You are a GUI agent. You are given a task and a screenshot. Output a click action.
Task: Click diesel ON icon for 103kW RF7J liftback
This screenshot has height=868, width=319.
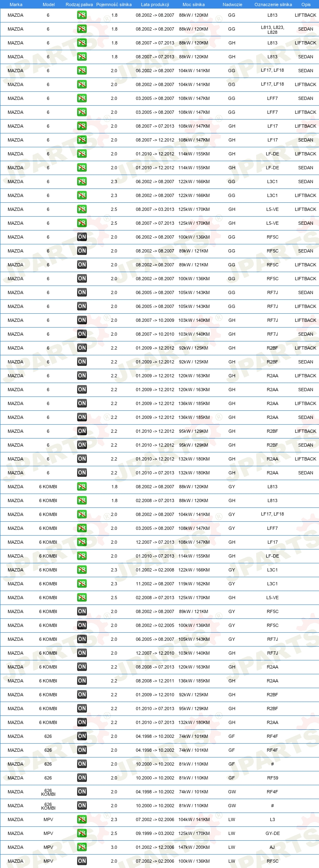coord(82,320)
